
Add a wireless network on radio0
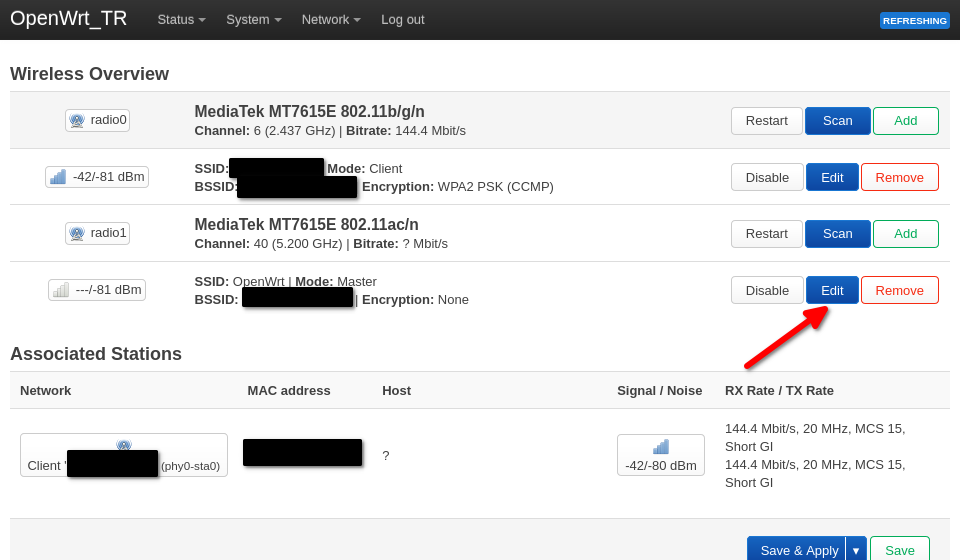coord(906,121)
